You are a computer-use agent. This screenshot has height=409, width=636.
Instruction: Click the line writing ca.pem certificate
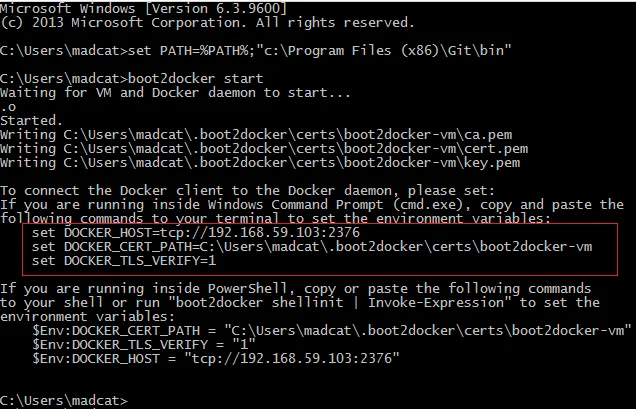tap(259, 134)
